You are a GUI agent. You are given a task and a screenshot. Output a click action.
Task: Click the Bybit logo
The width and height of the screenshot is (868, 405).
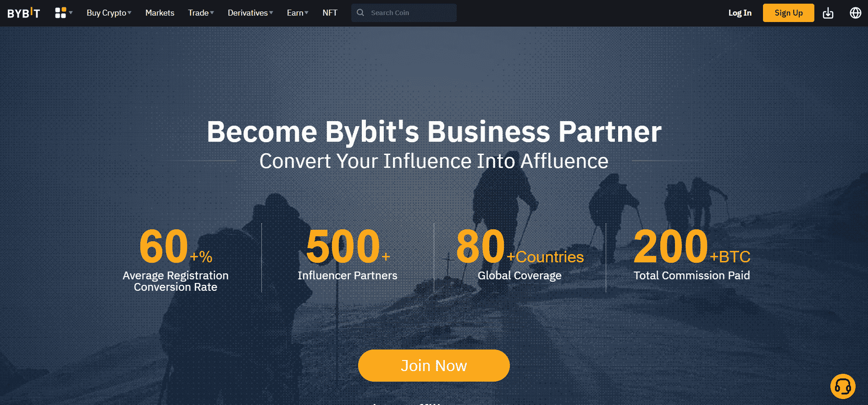[x=23, y=13]
